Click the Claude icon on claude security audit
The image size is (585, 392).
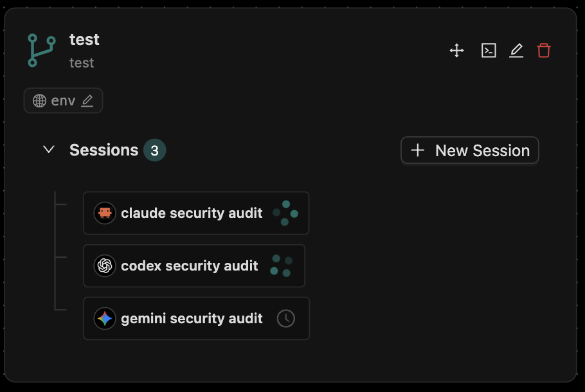[x=104, y=213]
